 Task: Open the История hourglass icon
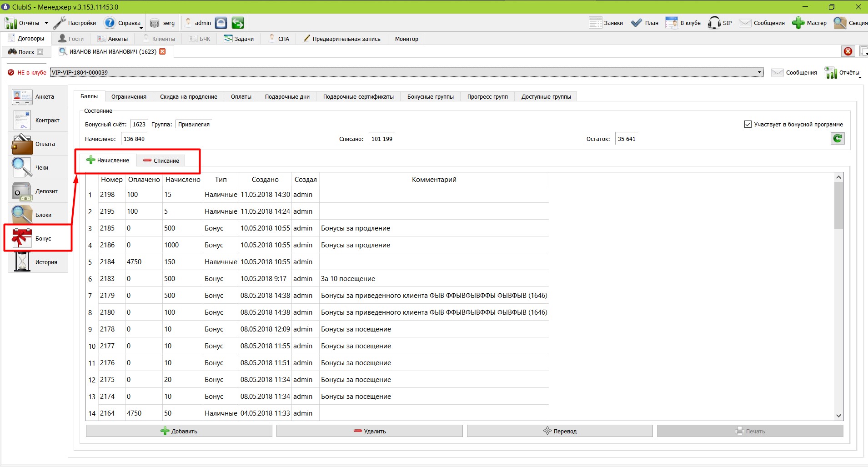tap(21, 262)
